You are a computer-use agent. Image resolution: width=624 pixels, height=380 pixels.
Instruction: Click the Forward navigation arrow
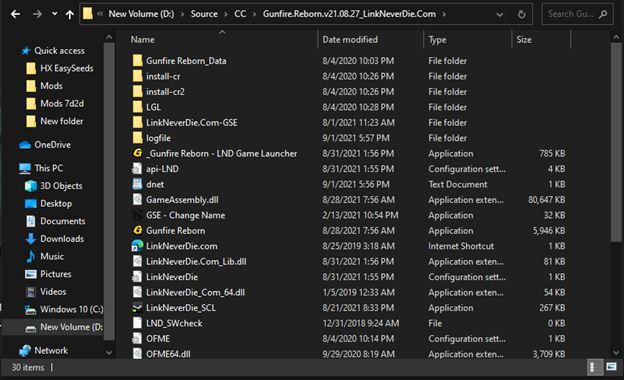(37, 14)
